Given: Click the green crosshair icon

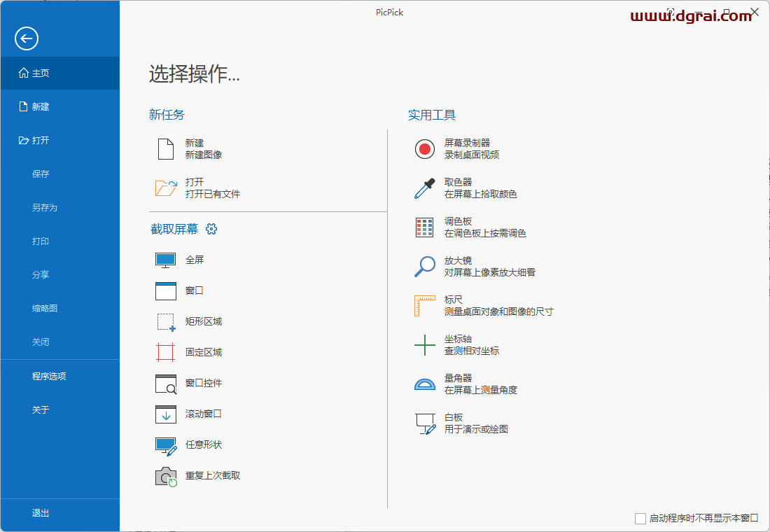Looking at the screenshot, I should (425, 345).
